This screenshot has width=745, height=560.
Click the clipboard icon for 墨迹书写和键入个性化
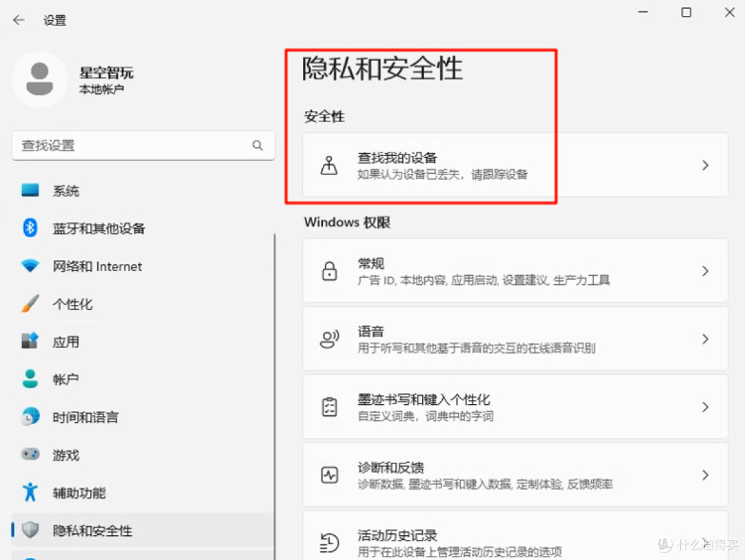tap(330, 407)
